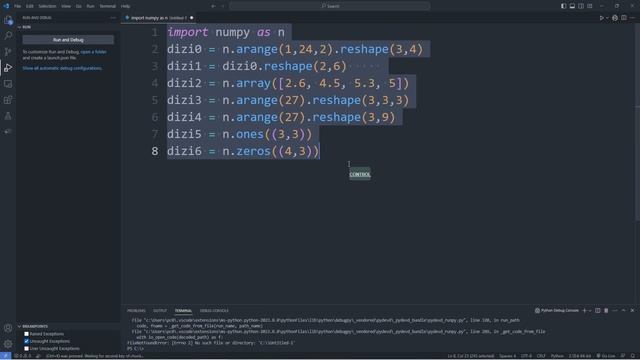The width and height of the screenshot is (640, 360).
Task: Open the editor More Actions ellipsis
Action: pyautogui.click(x=632, y=18)
